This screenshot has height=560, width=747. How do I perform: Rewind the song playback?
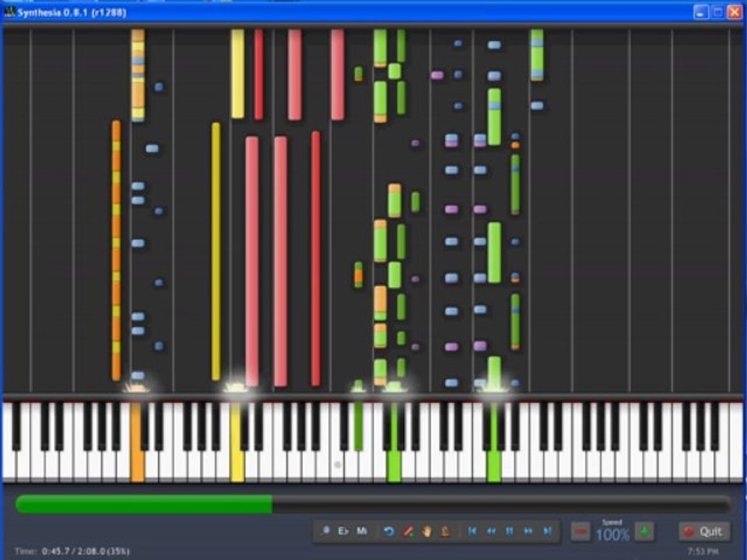[491, 531]
